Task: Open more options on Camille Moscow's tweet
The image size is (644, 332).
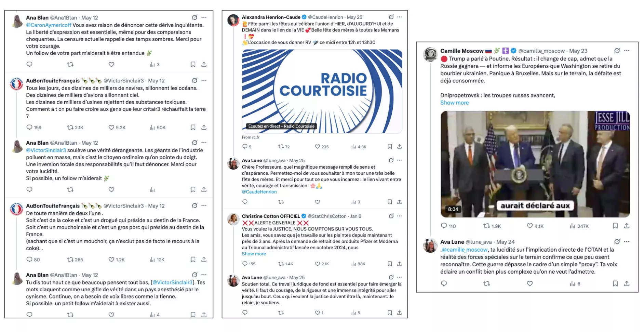Action: (627, 51)
